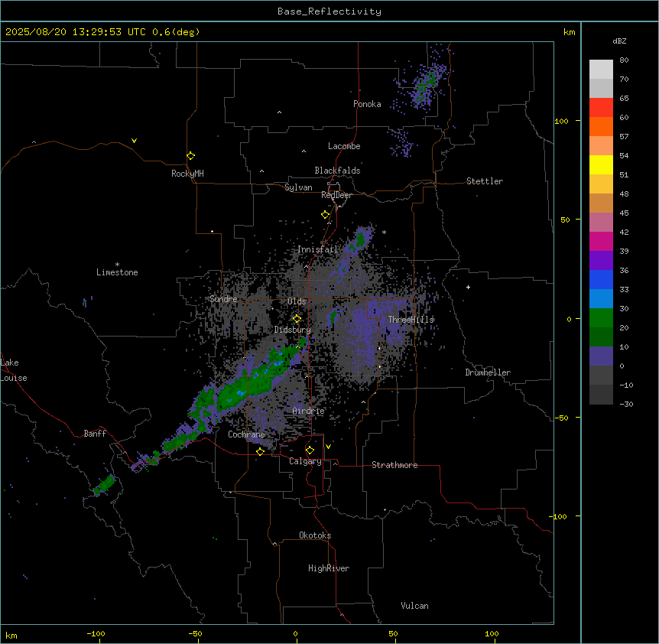Pick the bright green 20-30 dBZ swatch
The width and height of the screenshot is (659, 644).
[601, 318]
